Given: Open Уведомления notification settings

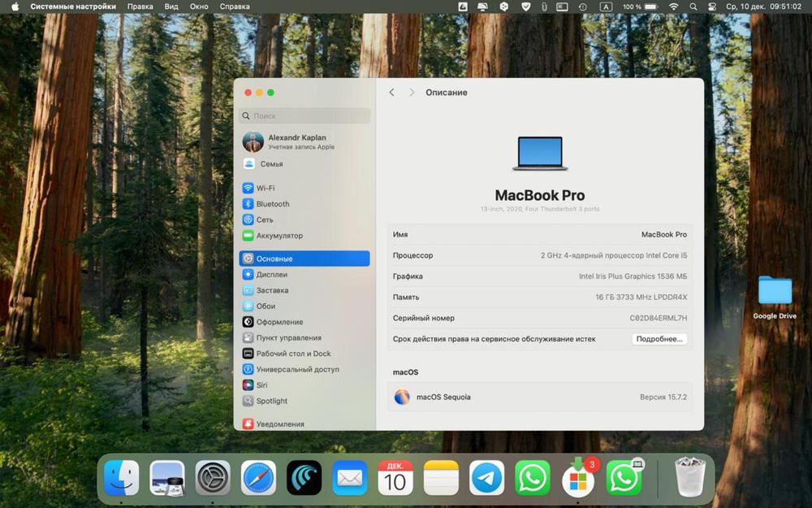Looking at the screenshot, I should click(x=304, y=424).
